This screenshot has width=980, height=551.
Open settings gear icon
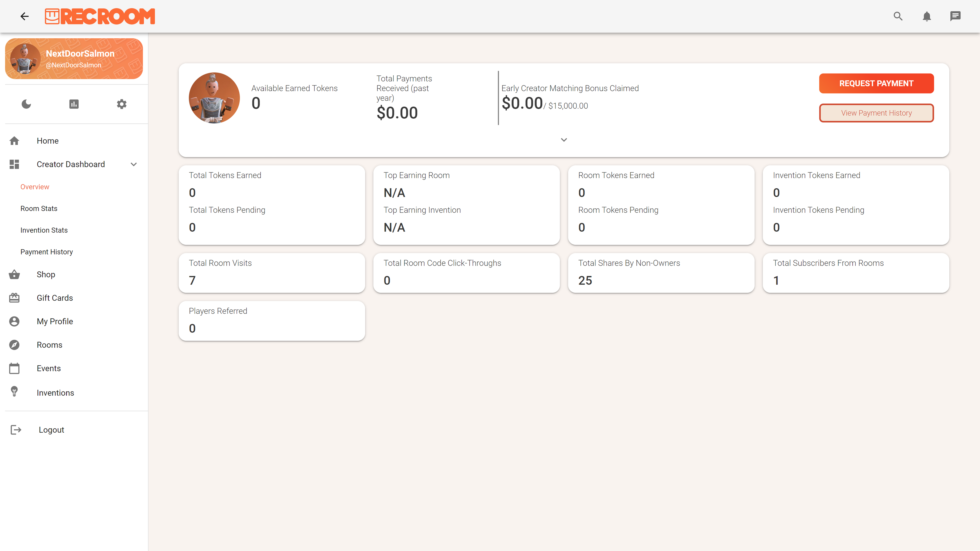coord(122,104)
